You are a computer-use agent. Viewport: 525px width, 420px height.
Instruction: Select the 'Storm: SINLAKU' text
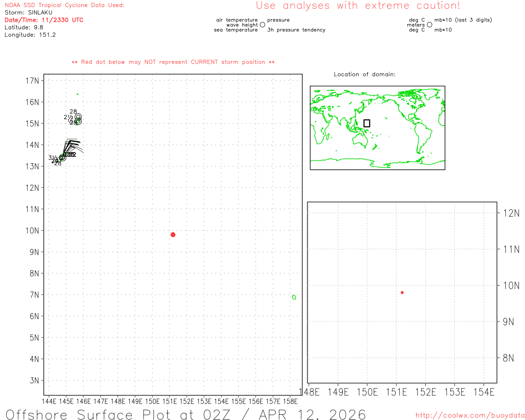pos(28,13)
